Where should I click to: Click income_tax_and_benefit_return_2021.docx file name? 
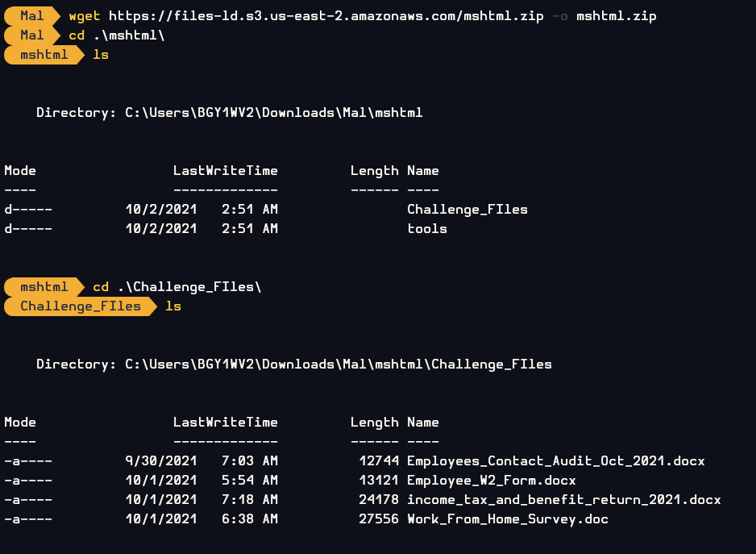563,499
